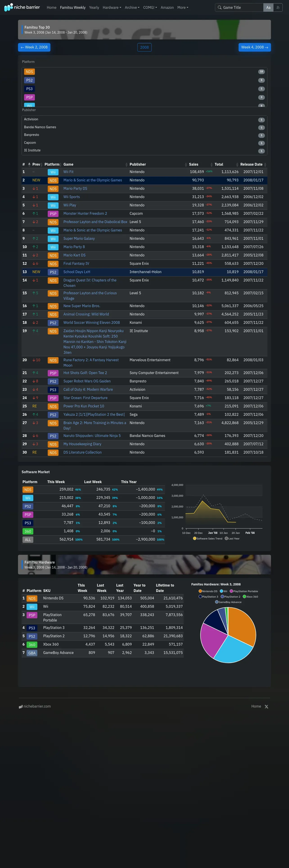Image resolution: width=289 pixels, height=868 pixels.
Task: Select the PS3 platform filter badge
Action: (x=30, y=89)
